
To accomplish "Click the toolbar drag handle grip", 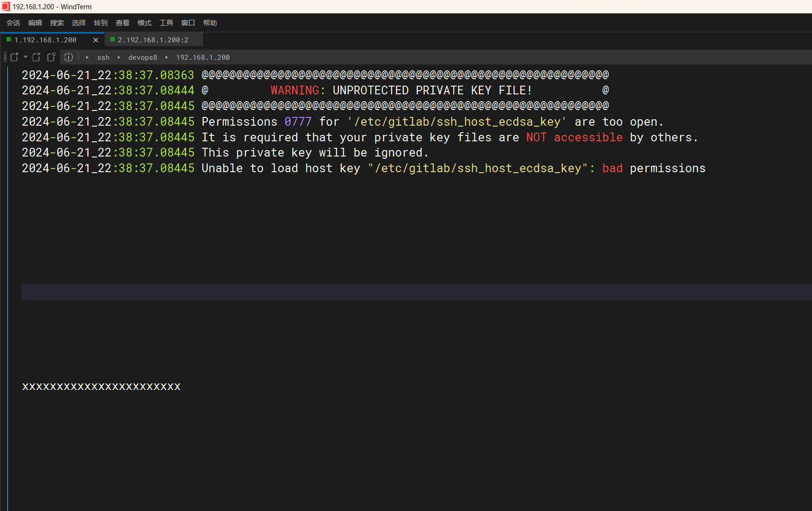I will 5,57.
